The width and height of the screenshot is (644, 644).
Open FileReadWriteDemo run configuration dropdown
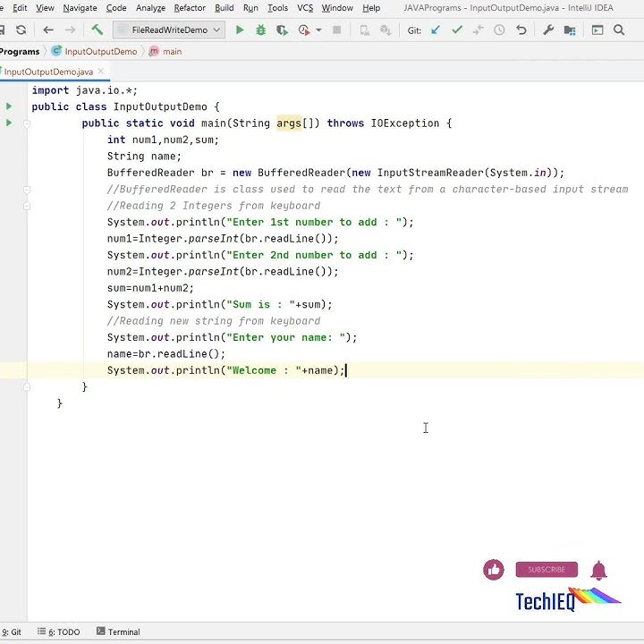click(x=169, y=30)
